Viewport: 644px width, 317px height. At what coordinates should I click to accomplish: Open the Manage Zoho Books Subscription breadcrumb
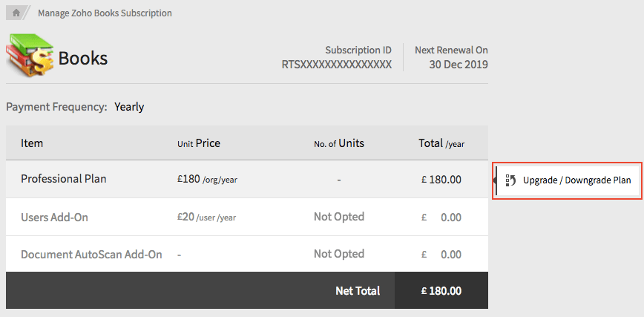click(105, 13)
